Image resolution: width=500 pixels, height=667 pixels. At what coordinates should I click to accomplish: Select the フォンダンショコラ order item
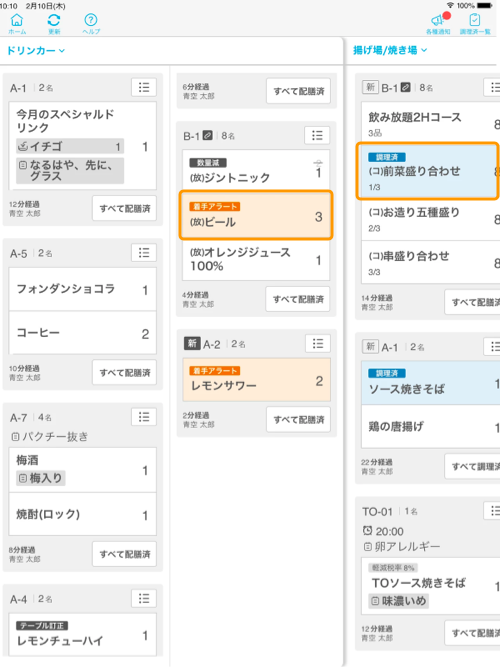(x=83, y=289)
